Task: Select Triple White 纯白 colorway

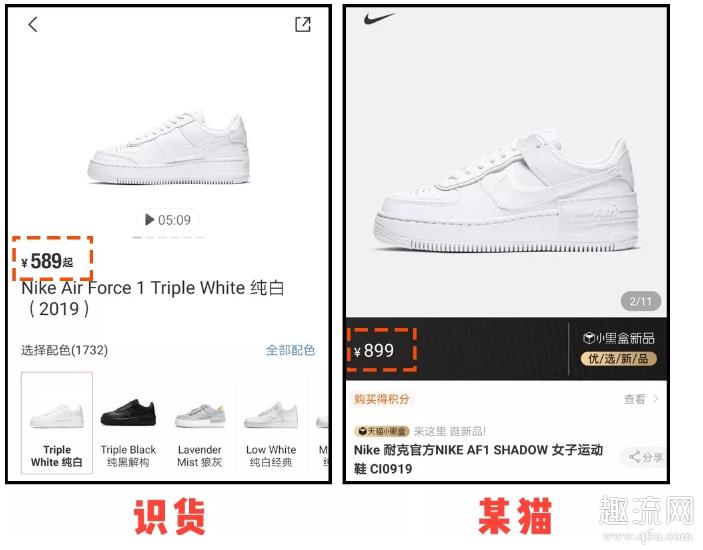Action: [57, 423]
